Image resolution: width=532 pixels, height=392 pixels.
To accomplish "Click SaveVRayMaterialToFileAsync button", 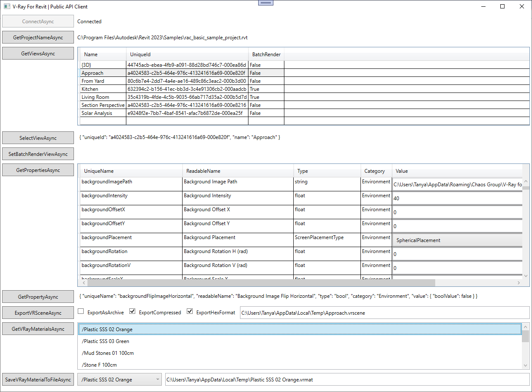I will tap(38, 380).
